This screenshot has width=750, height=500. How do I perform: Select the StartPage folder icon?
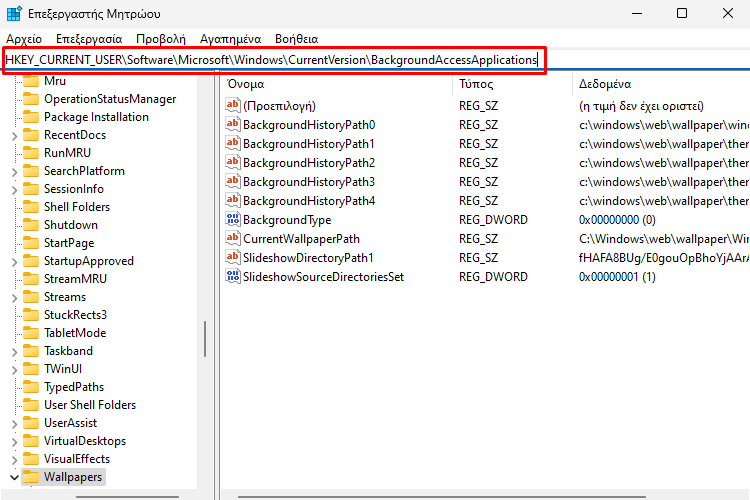pos(31,243)
